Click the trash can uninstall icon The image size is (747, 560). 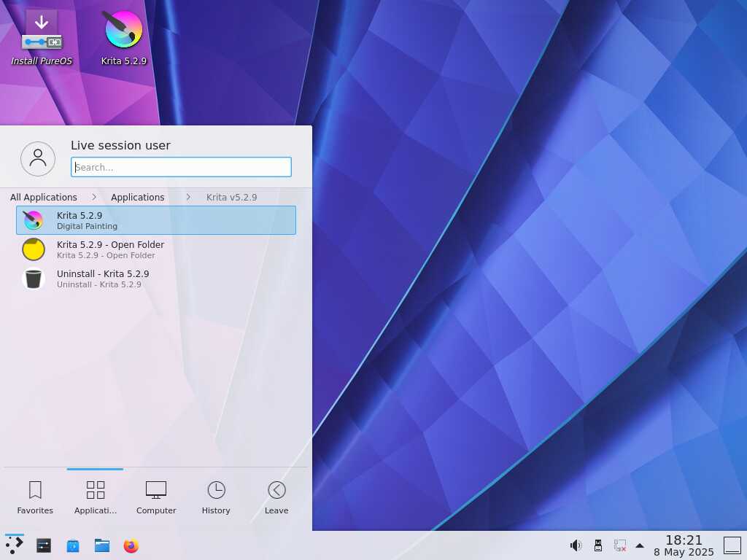click(x=34, y=279)
